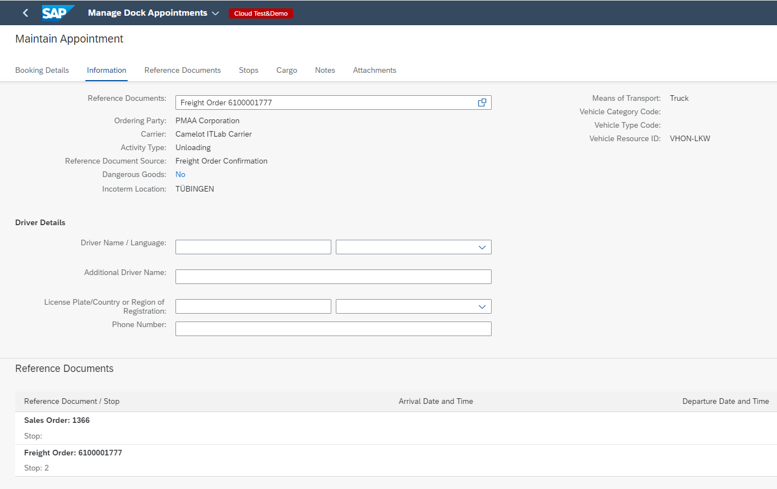Click the Cloud Test&Demo badge
The height and width of the screenshot is (489, 777).
click(261, 13)
